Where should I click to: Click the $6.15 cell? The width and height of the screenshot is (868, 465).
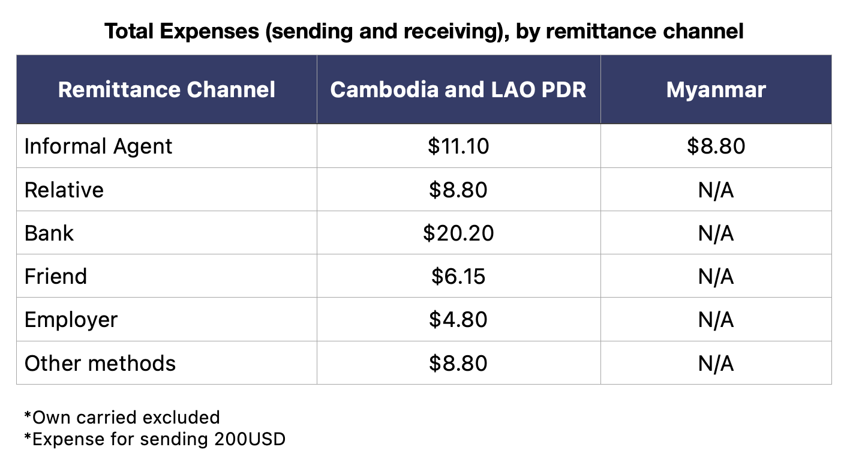pos(458,276)
